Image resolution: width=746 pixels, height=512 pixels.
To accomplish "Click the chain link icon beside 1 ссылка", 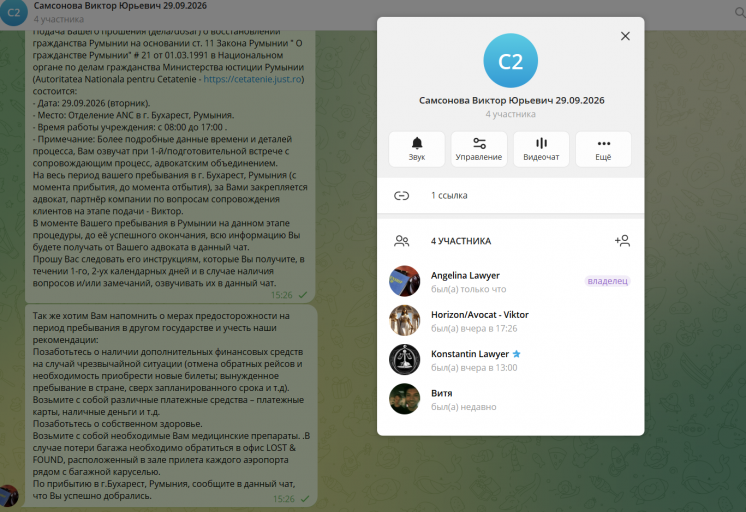I will (x=402, y=196).
